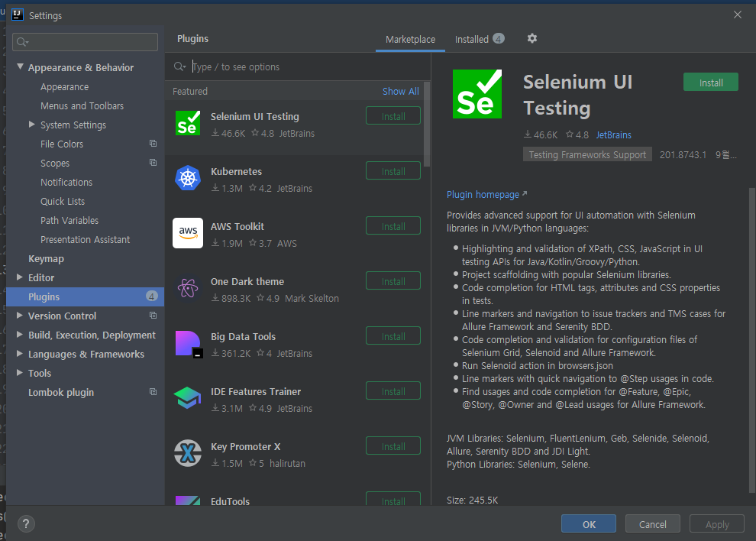Open Presentation Assistant settings
The width and height of the screenshot is (756, 541).
click(86, 239)
